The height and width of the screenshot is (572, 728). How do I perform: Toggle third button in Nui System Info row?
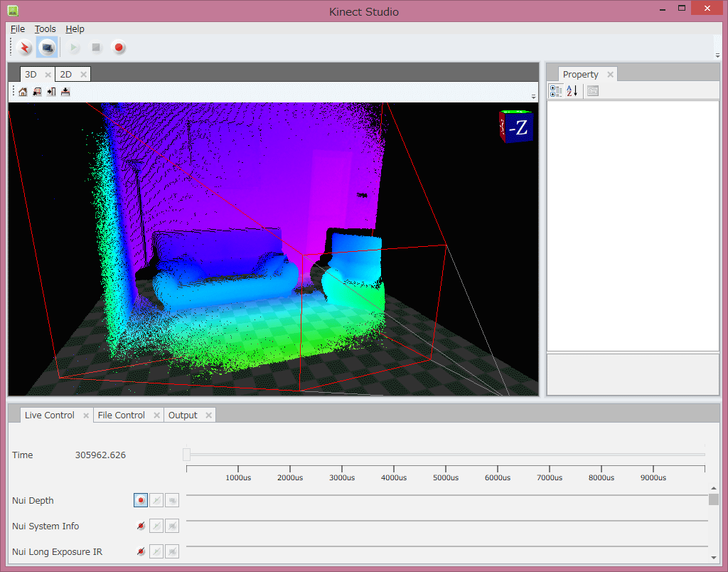(172, 526)
